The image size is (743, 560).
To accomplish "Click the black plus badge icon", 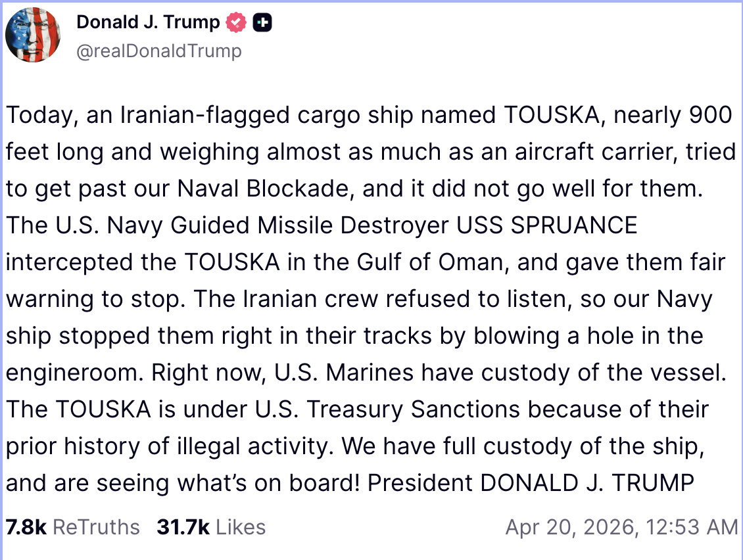I will click(262, 23).
